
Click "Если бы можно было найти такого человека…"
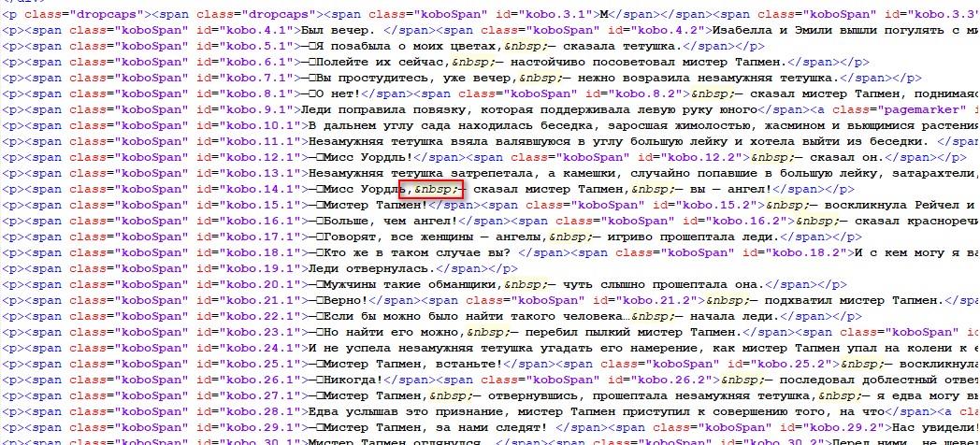[x=478, y=317]
